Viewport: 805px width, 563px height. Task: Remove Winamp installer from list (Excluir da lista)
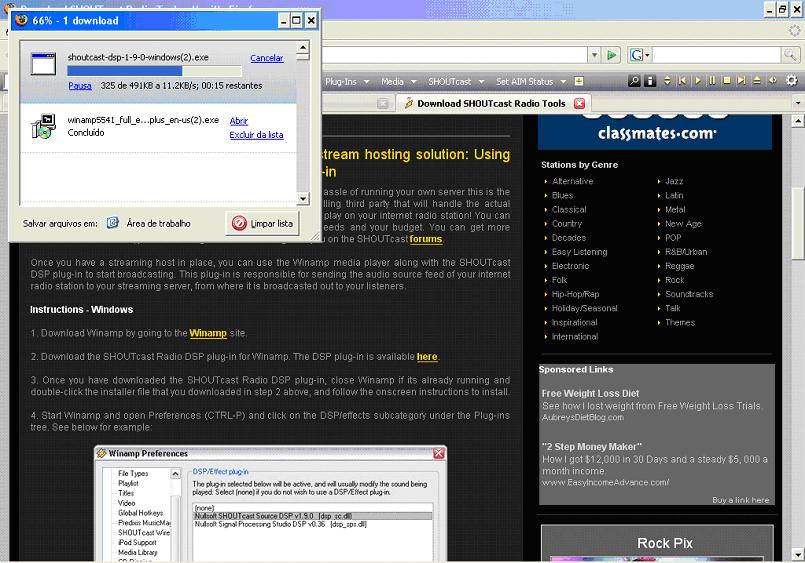pyautogui.click(x=256, y=134)
